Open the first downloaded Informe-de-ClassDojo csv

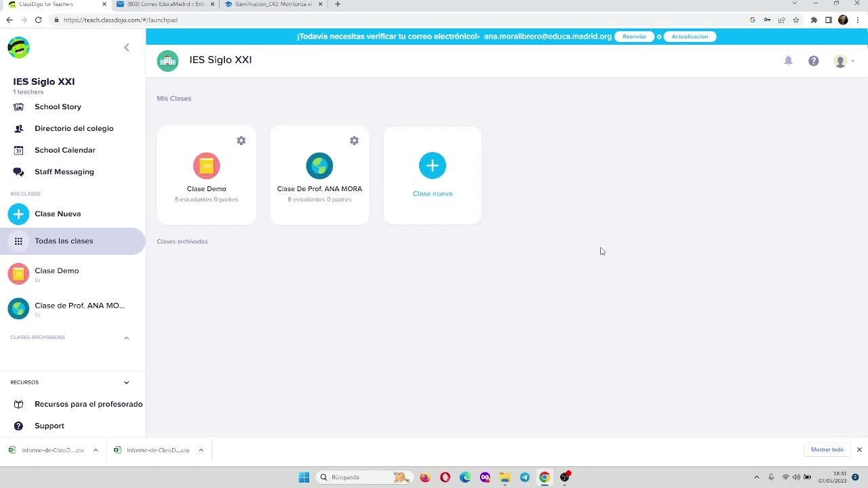coord(47,450)
